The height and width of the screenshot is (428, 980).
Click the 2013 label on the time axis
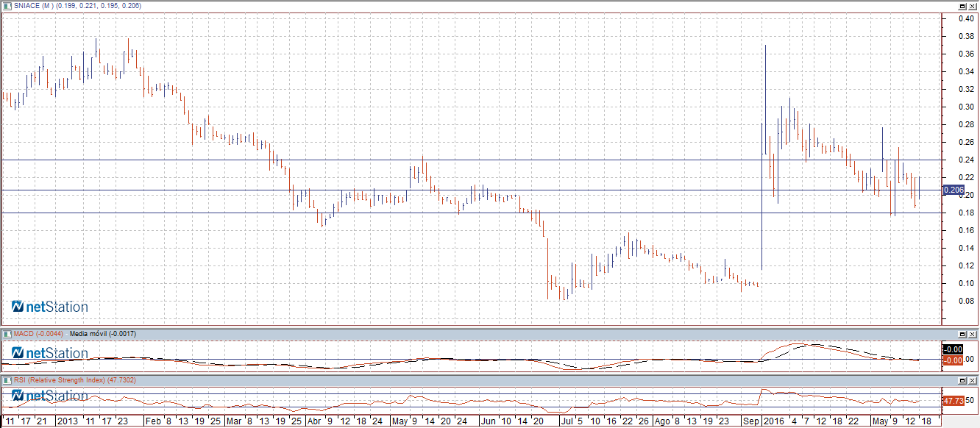[x=68, y=422]
